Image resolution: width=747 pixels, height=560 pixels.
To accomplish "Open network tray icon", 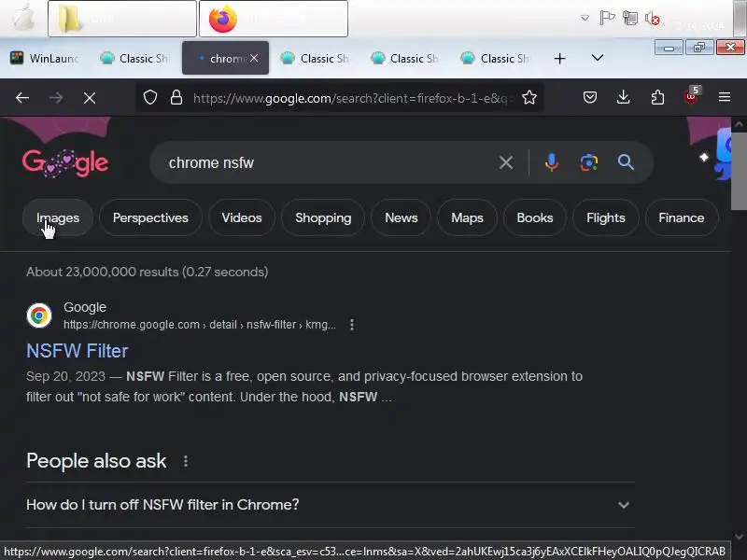I will (630, 19).
